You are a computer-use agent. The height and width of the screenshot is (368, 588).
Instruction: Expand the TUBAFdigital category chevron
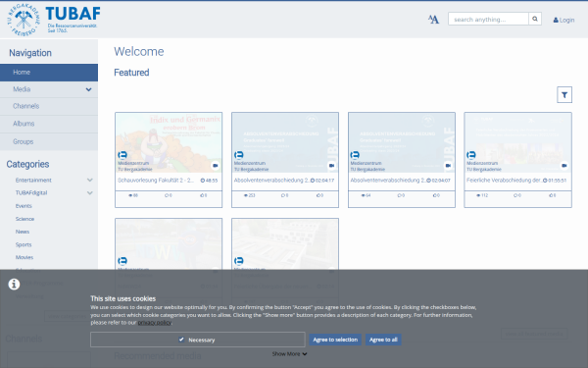click(x=90, y=193)
